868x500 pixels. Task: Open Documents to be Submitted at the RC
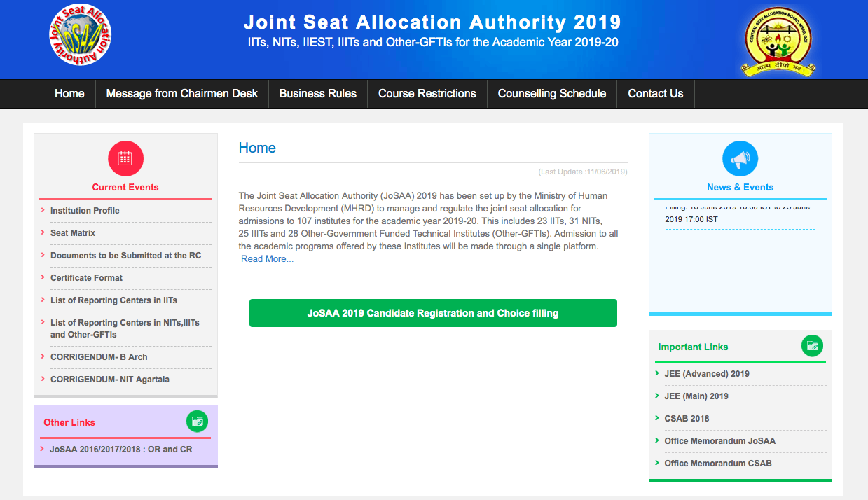click(x=125, y=256)
